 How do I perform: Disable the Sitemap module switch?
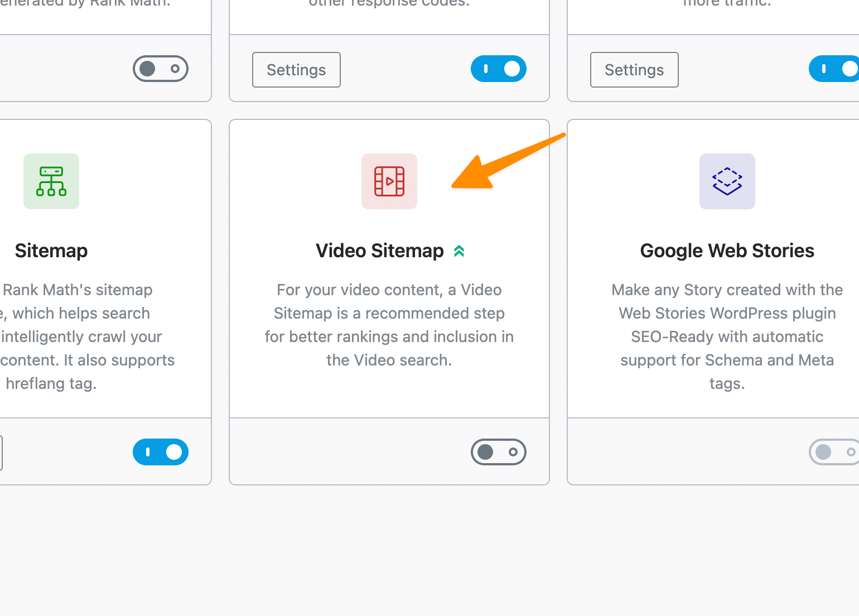[x=161, y=452]
